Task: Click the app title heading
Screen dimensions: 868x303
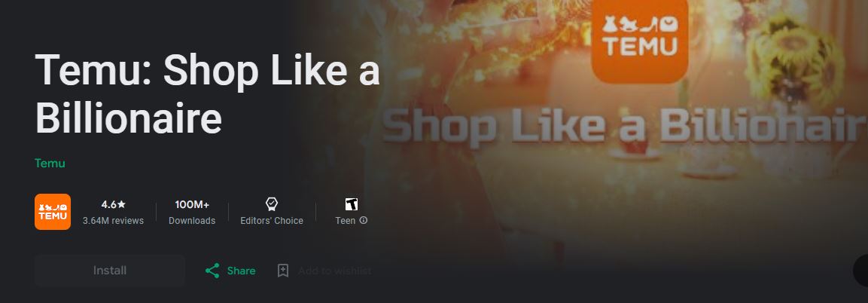Action: pos(207,94)
